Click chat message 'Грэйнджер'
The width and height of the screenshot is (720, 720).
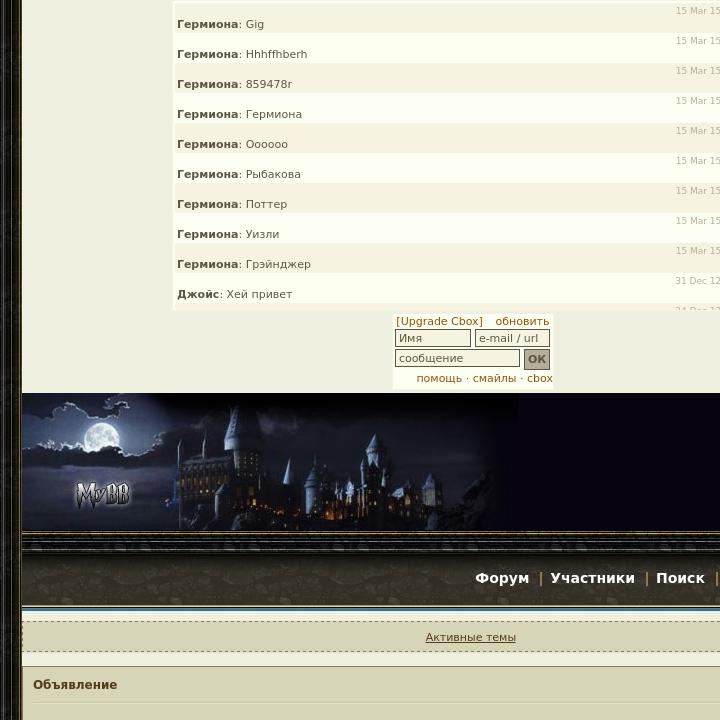(278, 264)
